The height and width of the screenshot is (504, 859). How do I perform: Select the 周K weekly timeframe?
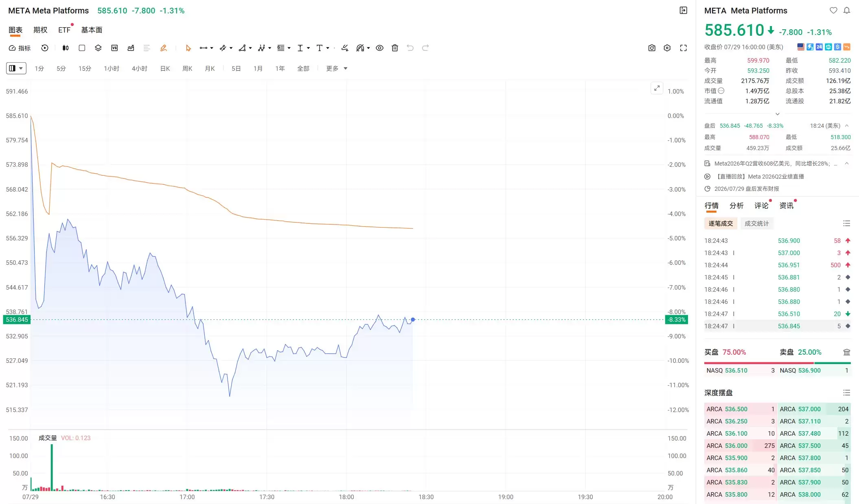(187, 68)
